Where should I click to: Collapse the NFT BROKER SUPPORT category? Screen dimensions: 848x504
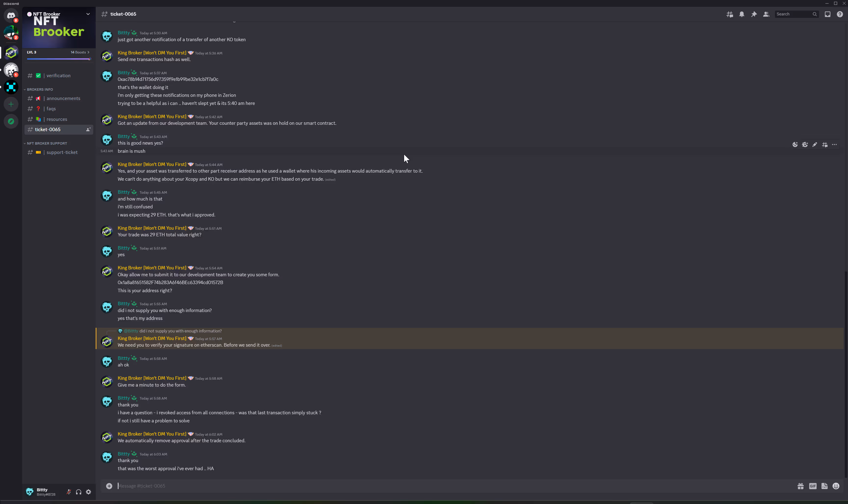tap(47, 143)
